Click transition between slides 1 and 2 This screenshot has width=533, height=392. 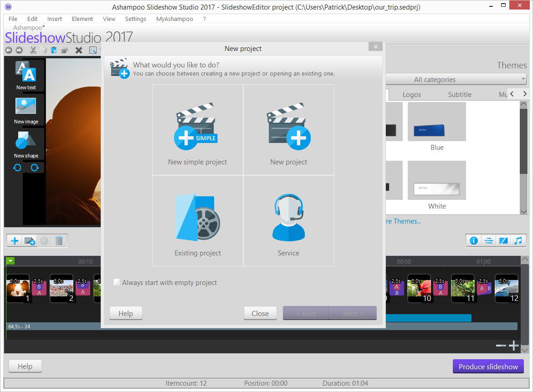(39, 287)
